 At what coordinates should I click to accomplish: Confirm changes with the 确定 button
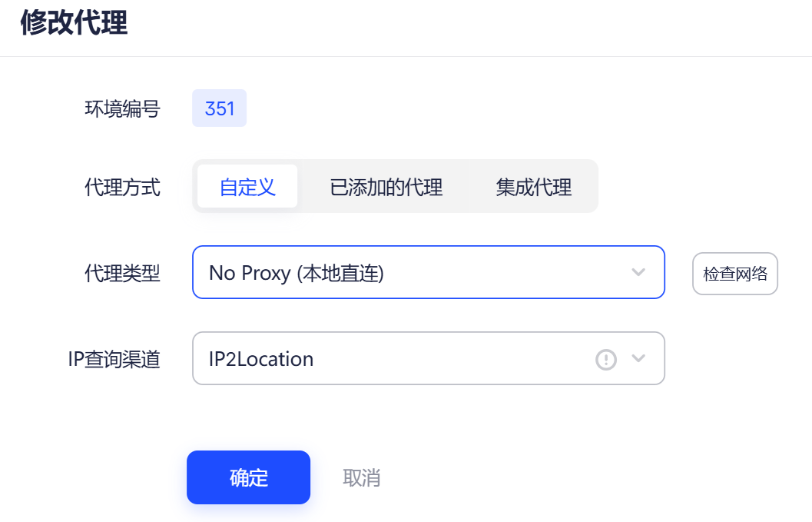point(248,477)
